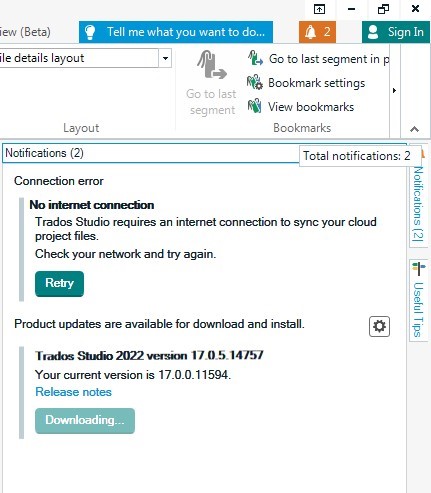Open the Tell me what you want to do search
The height and width of the screenshot is (493, 431).
tap(176, 32)
